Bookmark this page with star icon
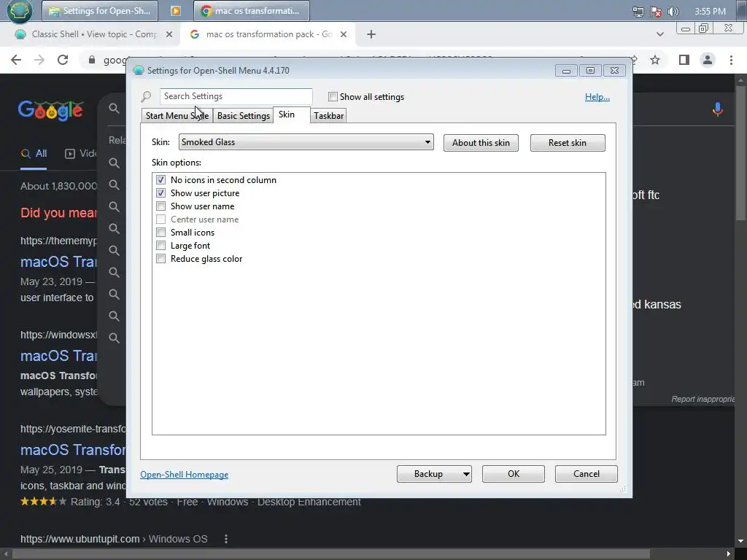This screenshot has height=560, width=747. 655,60
